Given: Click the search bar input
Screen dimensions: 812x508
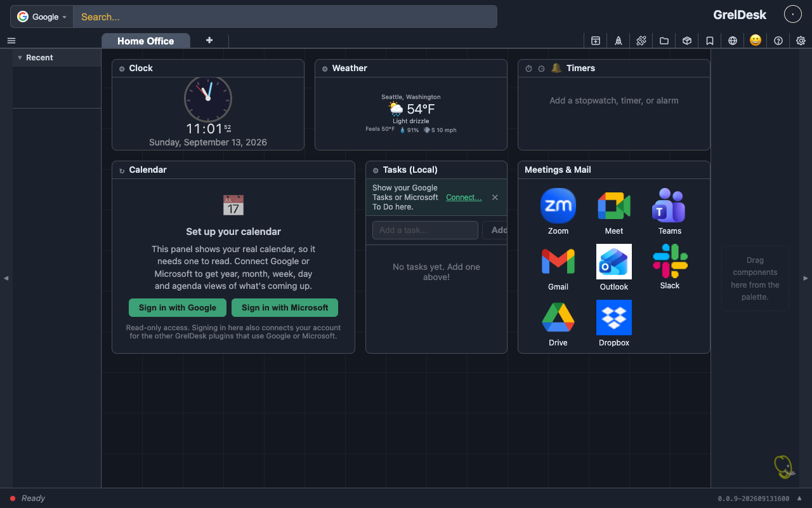Looking at the screenshot, I should tap(285, 17).
